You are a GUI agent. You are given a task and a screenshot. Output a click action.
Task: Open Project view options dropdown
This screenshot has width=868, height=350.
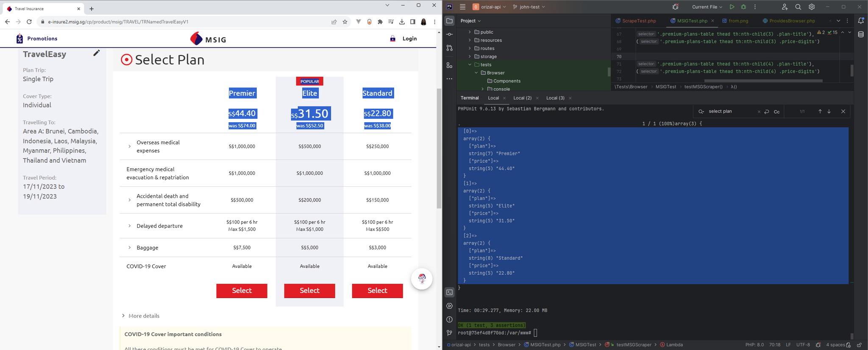[470, 21]
